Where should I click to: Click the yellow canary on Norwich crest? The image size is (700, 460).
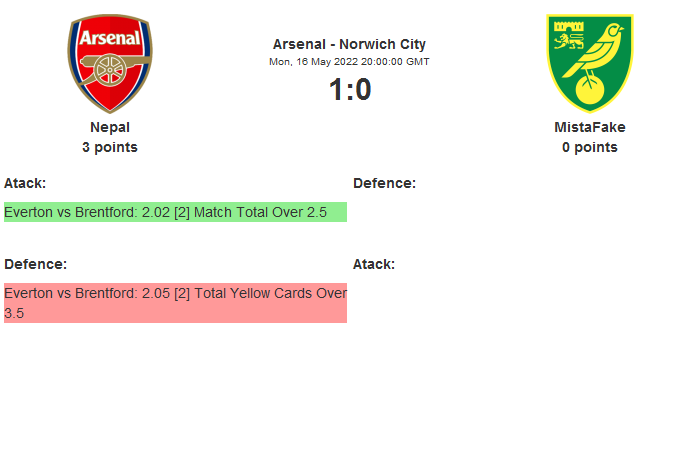598,55
